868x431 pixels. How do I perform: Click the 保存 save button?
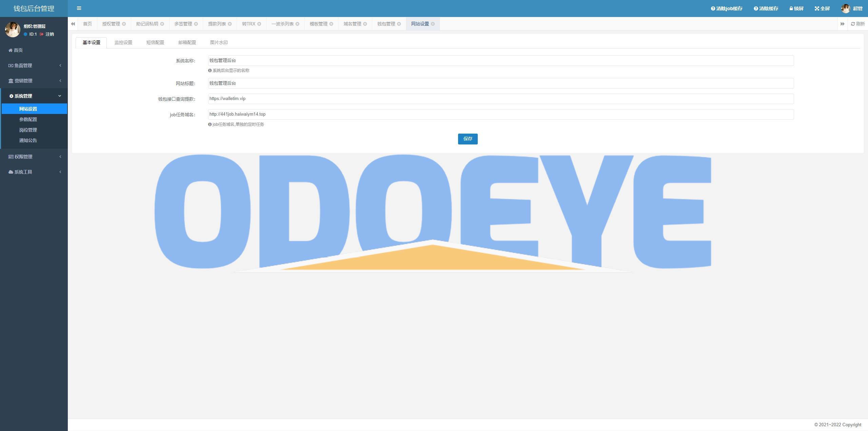[x=468, y=139]
